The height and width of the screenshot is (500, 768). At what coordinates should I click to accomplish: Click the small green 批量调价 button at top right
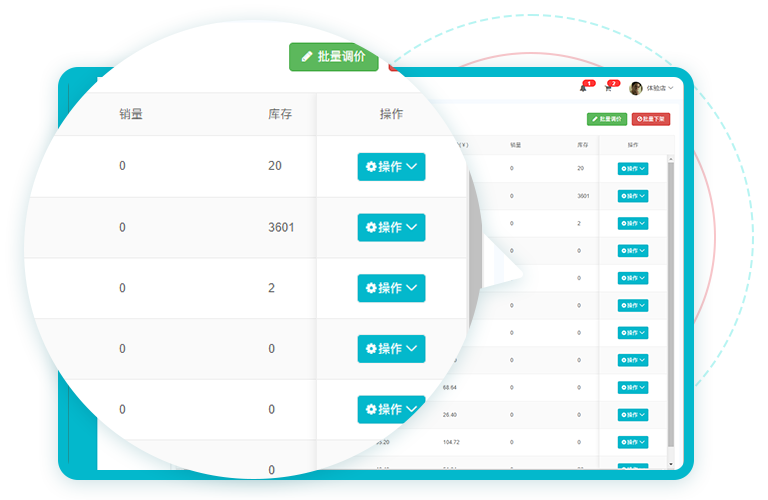click(x=607, y=119)
